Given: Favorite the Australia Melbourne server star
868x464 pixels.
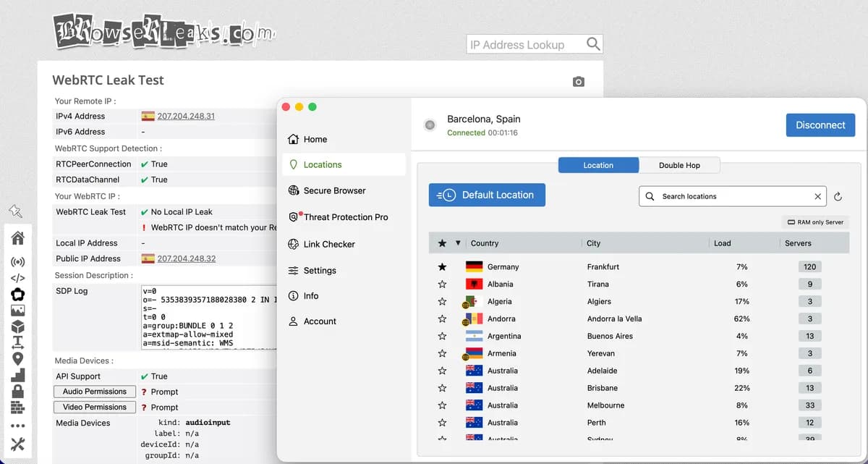Looking at the screenshot, I should pos(442,406).
